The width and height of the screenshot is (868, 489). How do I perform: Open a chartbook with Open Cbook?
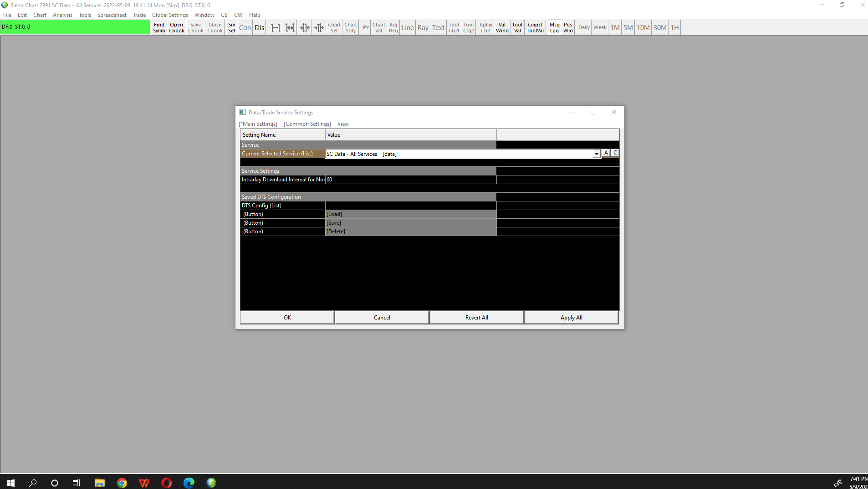coord(177,28)
